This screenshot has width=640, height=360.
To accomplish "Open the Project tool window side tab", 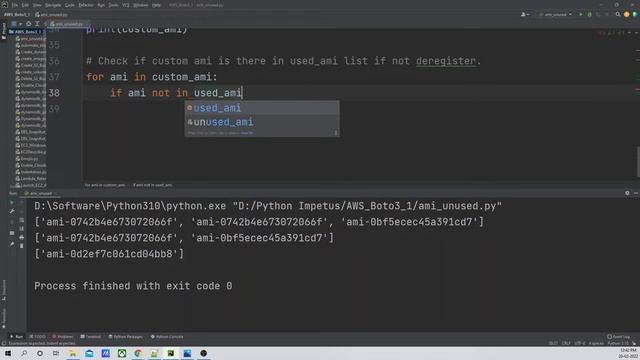I will (x=4, y=31).
